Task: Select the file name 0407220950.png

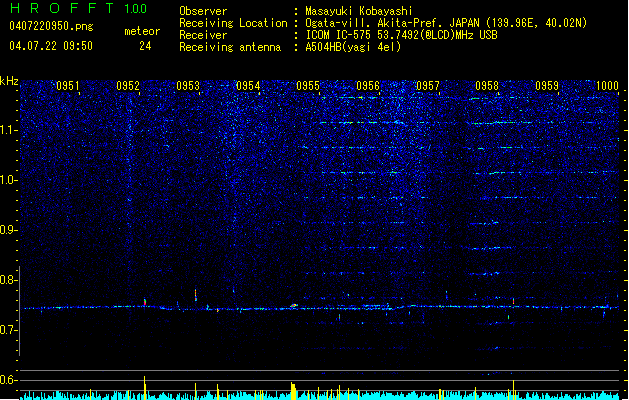Action: pos(51,26)
